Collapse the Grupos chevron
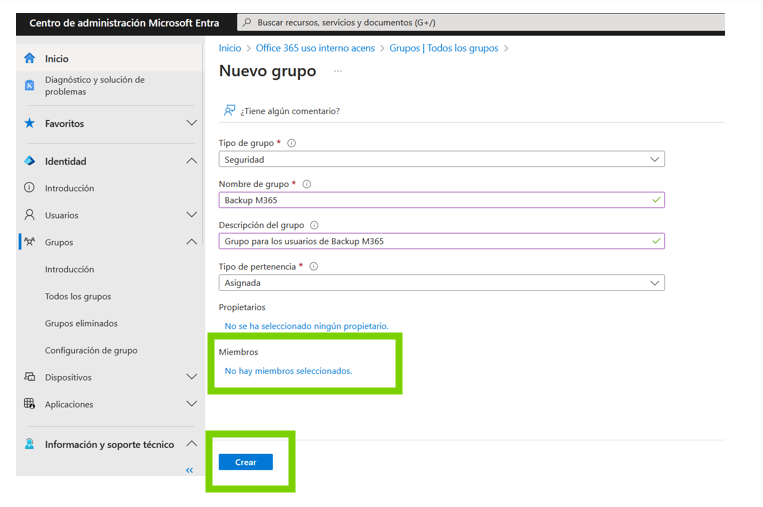The height and width of the screenshot is (507, 763). (192, 241)
